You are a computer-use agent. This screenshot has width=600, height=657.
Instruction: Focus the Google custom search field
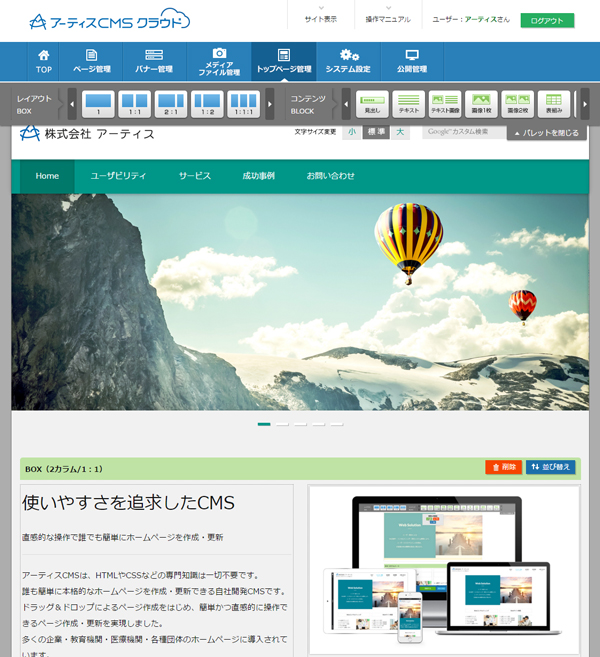(464, 132)
